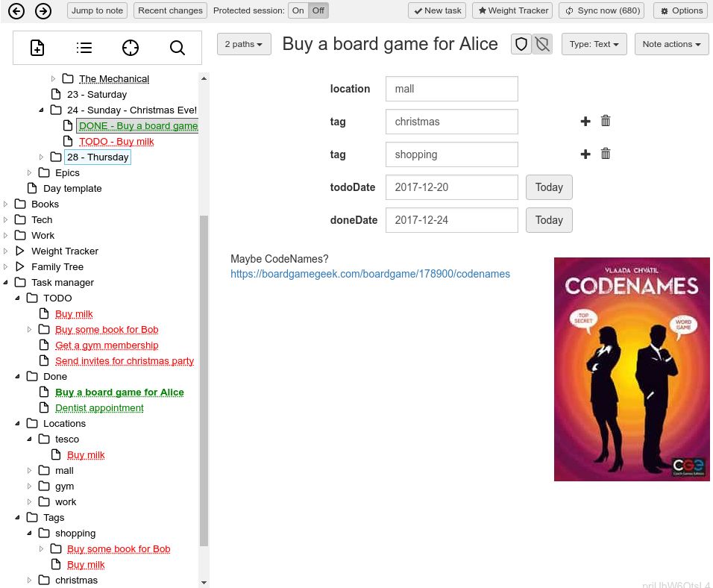Click the Codenames box cover image

632,369
